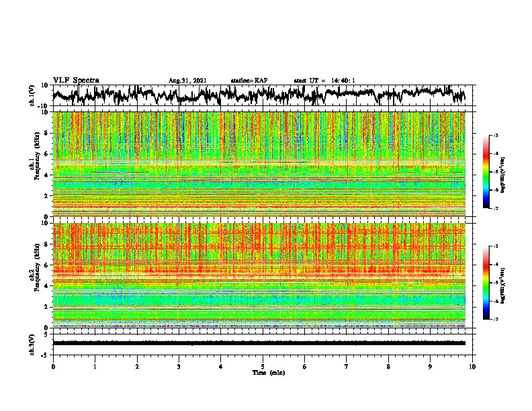The width and height of the screenshot is (532, 411).
Task: Click the ch.2 spectrogram color scale bar
Action: 486,283
